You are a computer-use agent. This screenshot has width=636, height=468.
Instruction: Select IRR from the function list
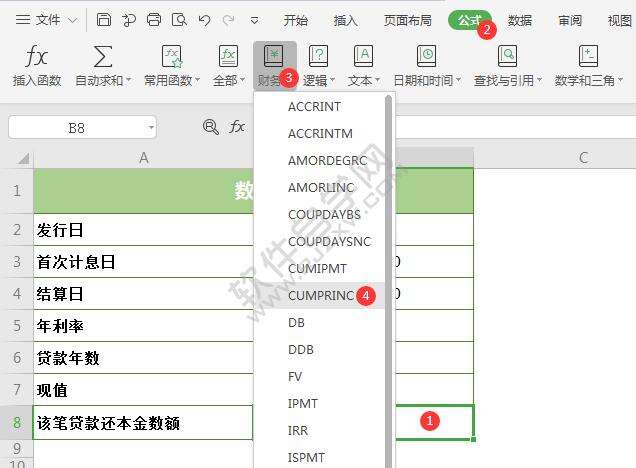pyautogui.click(x=320, y=430)
